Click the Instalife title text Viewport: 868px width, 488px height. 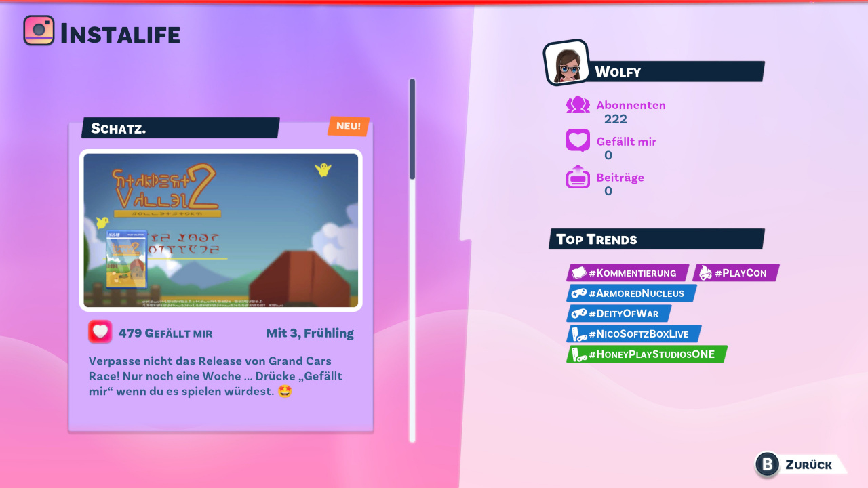121,33
